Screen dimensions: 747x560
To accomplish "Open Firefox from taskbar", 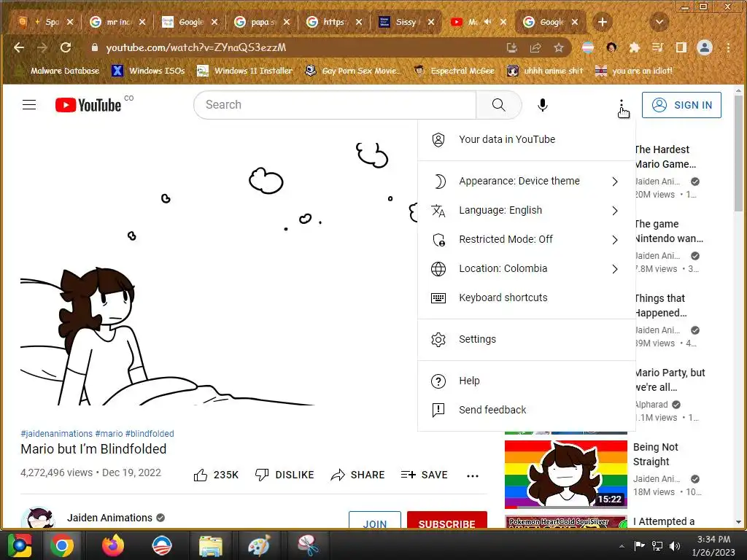I will click(113, 545).
